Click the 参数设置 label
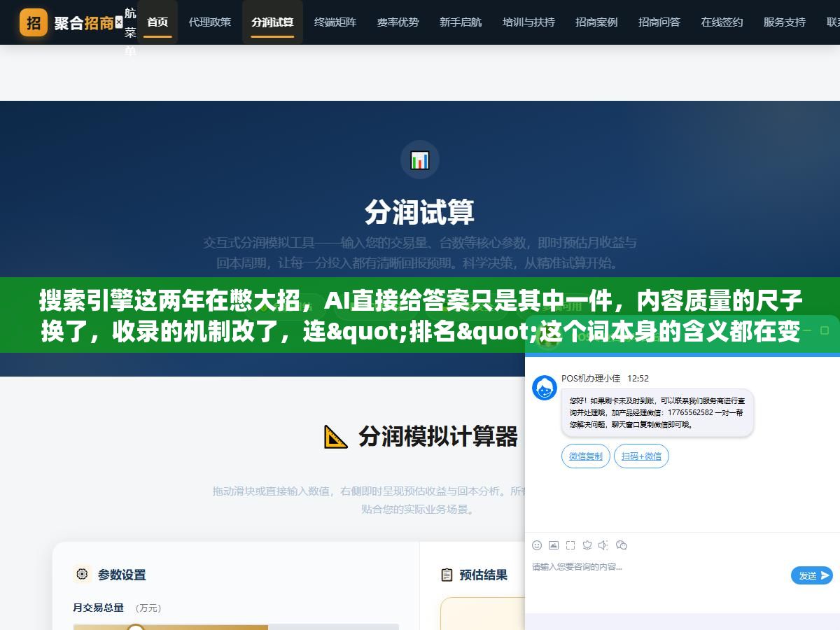Screen dimensions: 840x630 tap(122, 575)
